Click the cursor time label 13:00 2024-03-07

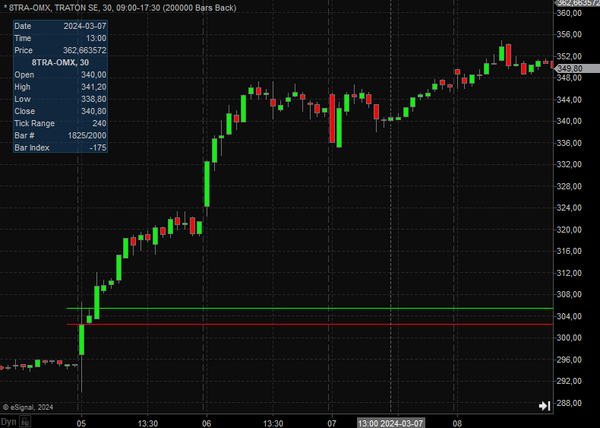390,423
